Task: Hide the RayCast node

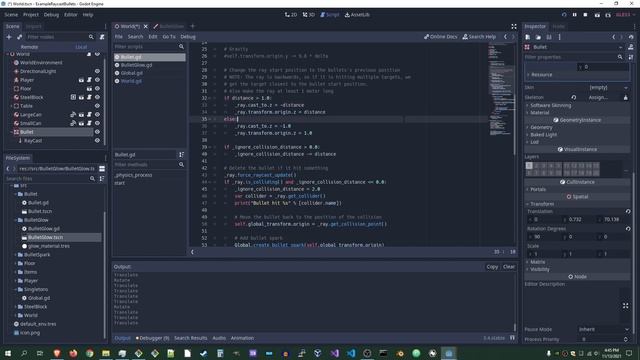Action: tap(97, 140)
